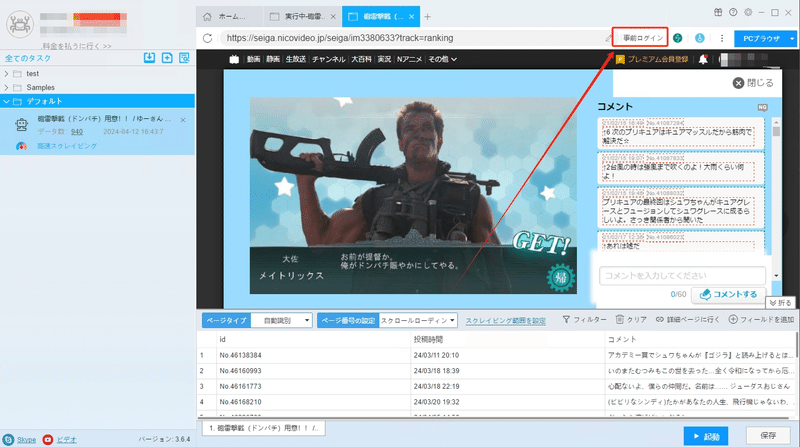Image resolution: width=800 pixels, height=447 pixels.
Task: Click the import task icon in sidebar header
Action: [149, 58]
